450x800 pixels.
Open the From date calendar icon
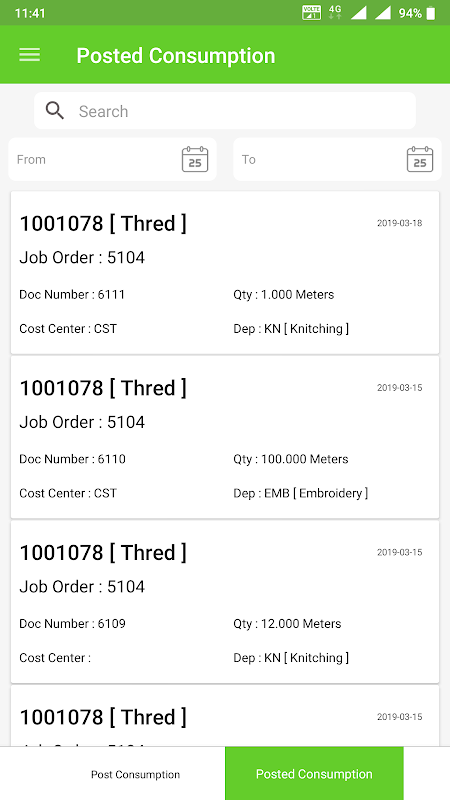pos(195,159)
